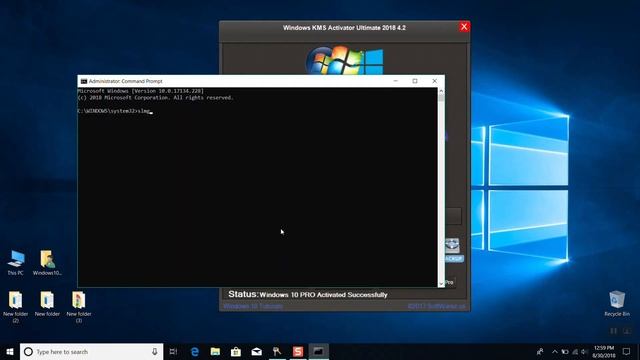The height and width of the screenshot is (360, 640).
Task: Open the People icon in system tray
Action: coord(540,351)
